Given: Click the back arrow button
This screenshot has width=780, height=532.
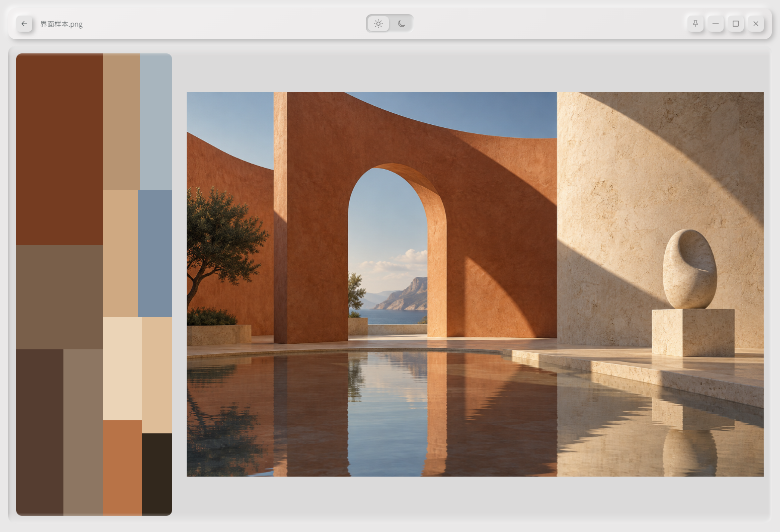Looking at the screenshot, I should point(24,24).
